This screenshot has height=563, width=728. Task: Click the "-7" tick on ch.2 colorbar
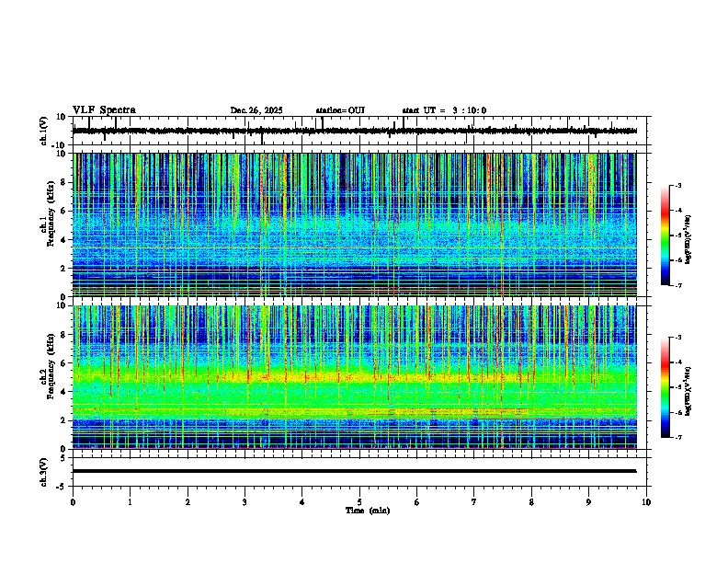[677, 438]
